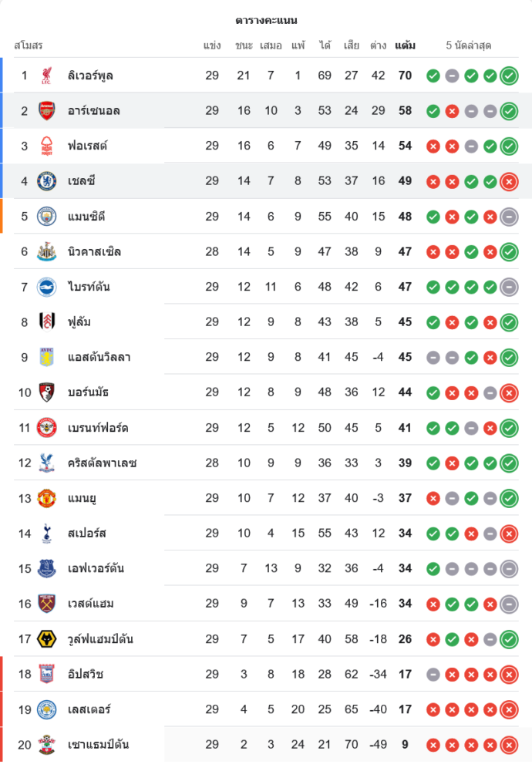This screenshot has width=532, height=771.
Task: Click the Tottenham Spurs crest icon
Action: [47, 534]
